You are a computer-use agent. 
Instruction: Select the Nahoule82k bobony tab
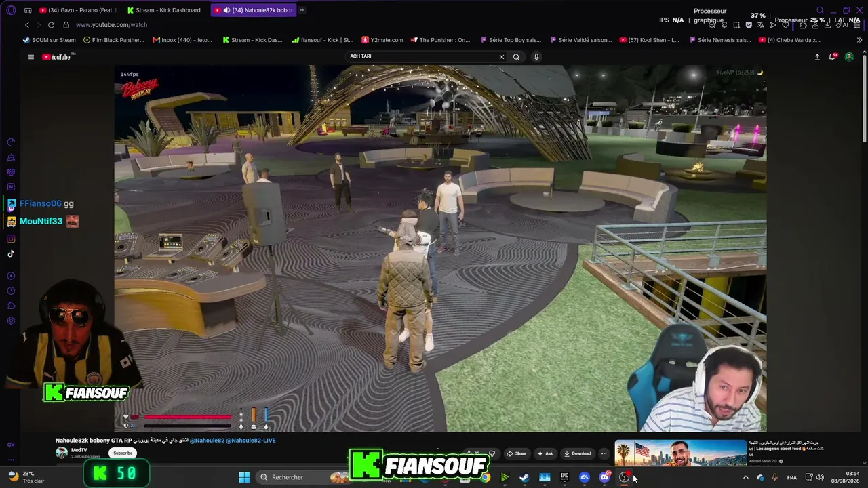[254, 10]
